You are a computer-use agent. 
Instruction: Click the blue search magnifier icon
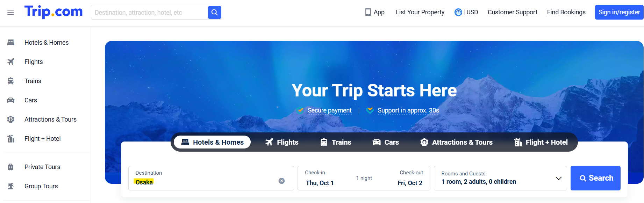pos(215,13)
